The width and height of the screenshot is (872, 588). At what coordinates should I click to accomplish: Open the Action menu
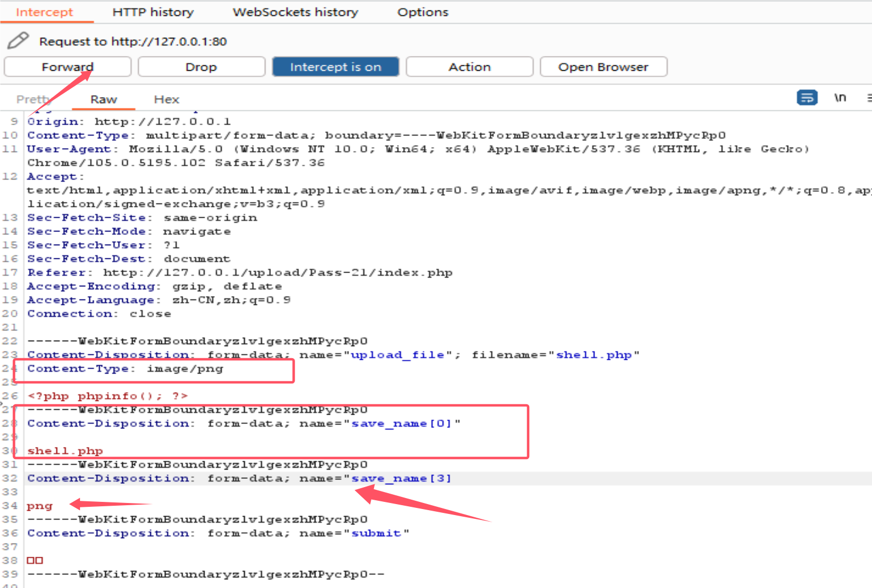(x=469, y=67)
